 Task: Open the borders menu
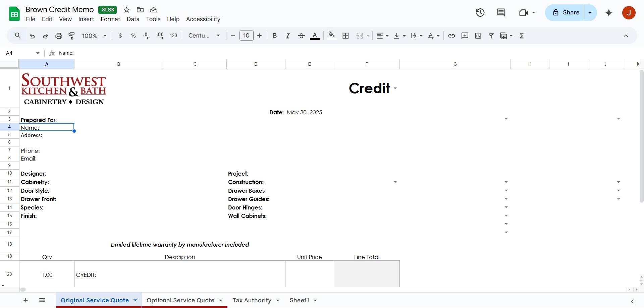tap(345, 36)
